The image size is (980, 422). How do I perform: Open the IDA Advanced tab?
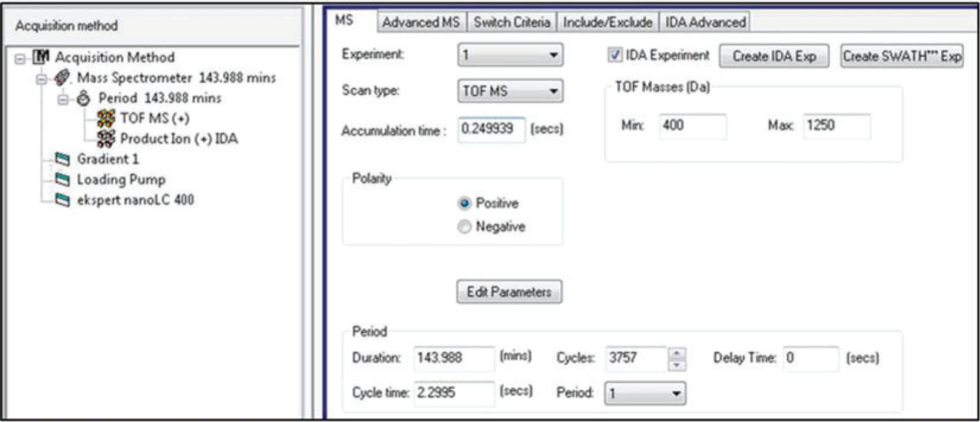point(705,22)
